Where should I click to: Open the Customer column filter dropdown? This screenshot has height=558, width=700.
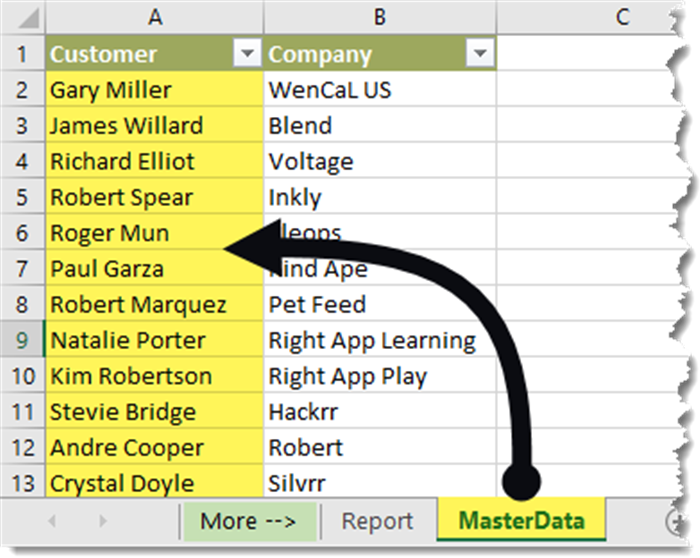click(x=246, y=55)
